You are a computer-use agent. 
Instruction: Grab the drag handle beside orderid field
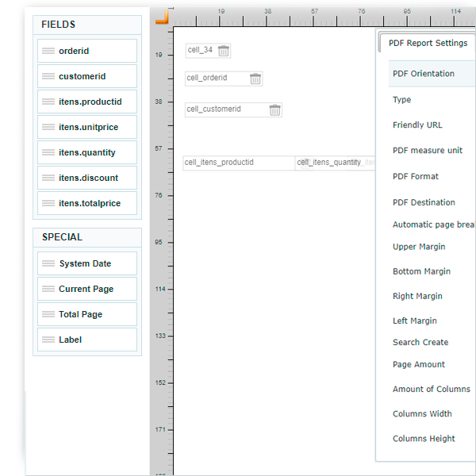click(x=48, y=51)
